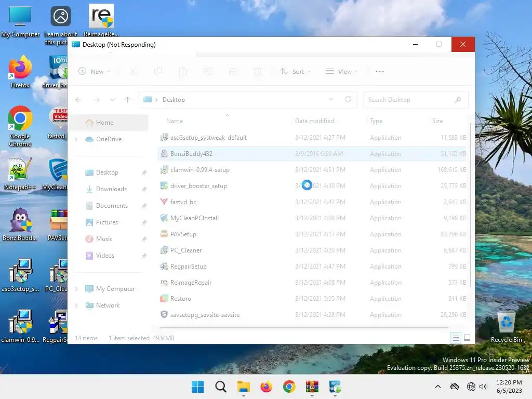Click the horizontal scrollbar below file list
The image size is (532, 399).
(303, 328)
